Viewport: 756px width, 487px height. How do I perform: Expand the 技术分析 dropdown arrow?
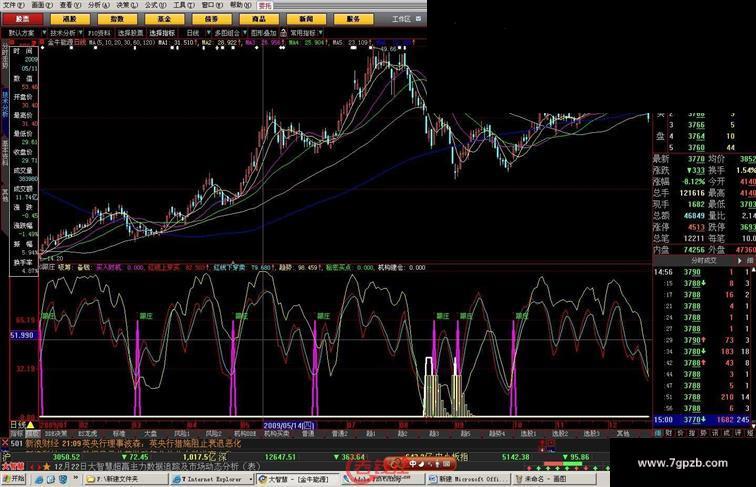tap(80, 33)
